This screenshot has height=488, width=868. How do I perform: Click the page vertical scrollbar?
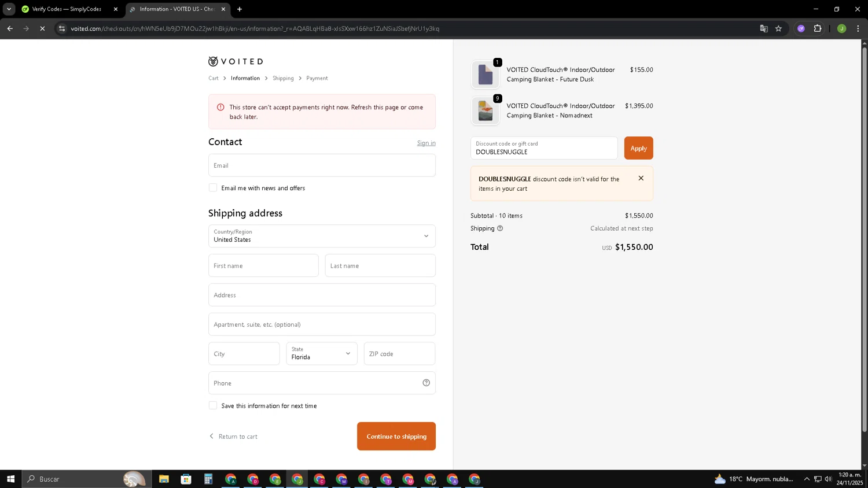(865, 240)
